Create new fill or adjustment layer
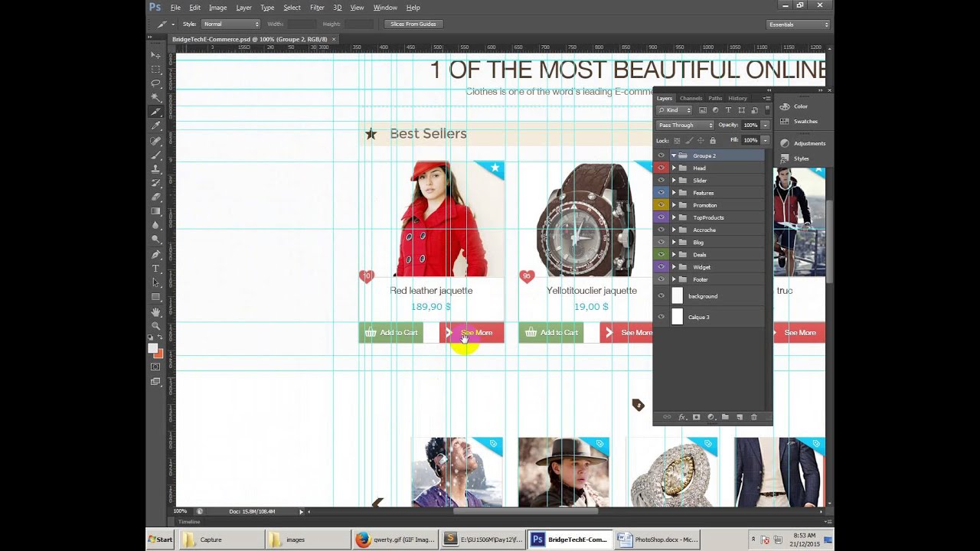The image size is (980, 551). pos(710,417)
